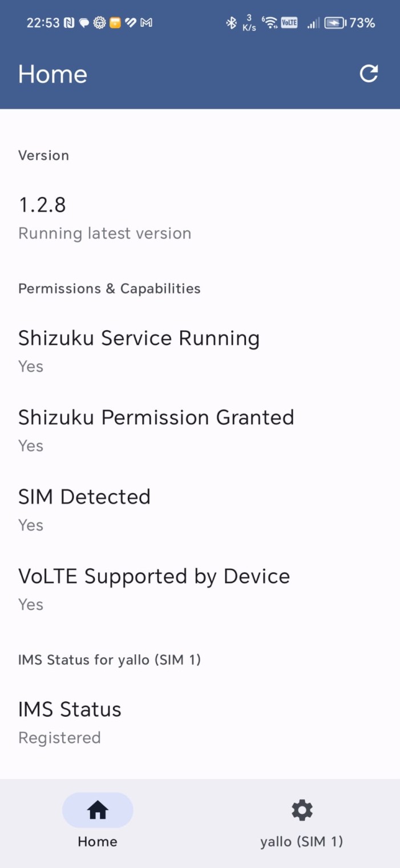Viewport: 400px width, 868px height.
Task: Select Shizuku Service Running item
Action: 139,349
